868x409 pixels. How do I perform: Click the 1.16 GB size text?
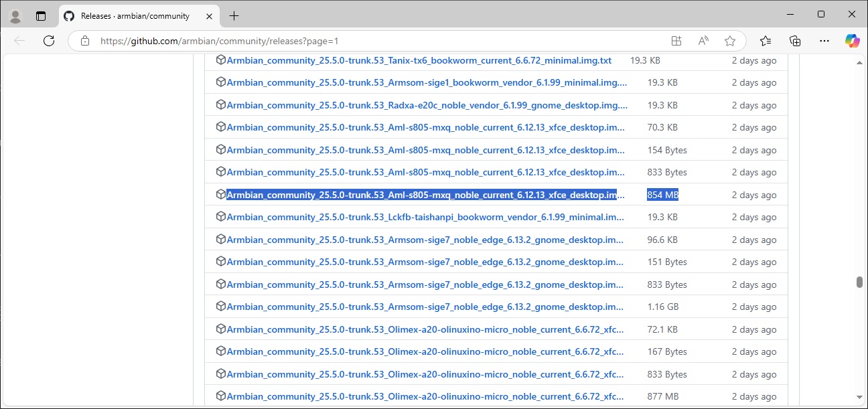click(x=663, y=307)
